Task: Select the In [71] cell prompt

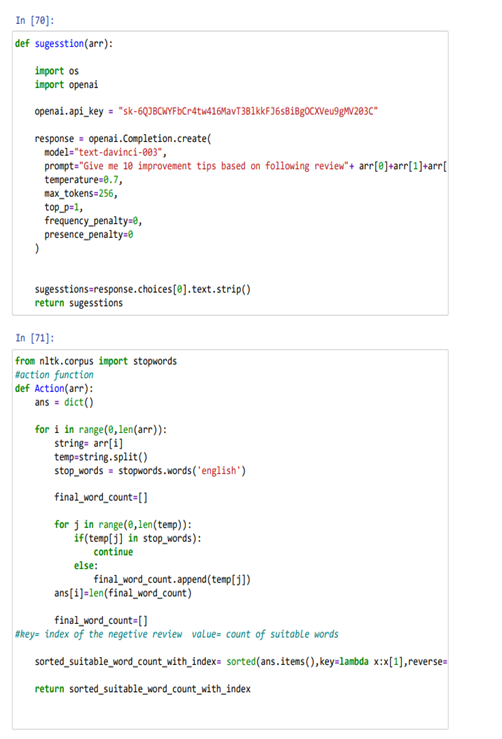Action: pyautogui.click(x=35, y=338)
